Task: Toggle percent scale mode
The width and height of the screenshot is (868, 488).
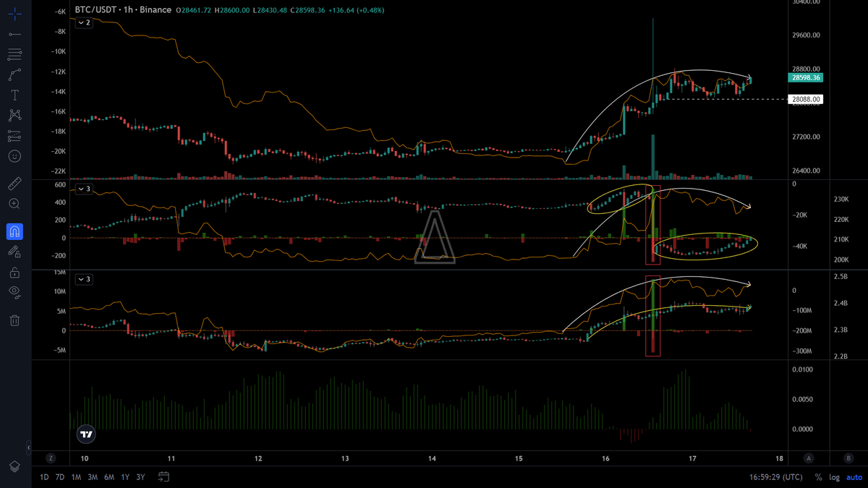Action: pos(818,477)
